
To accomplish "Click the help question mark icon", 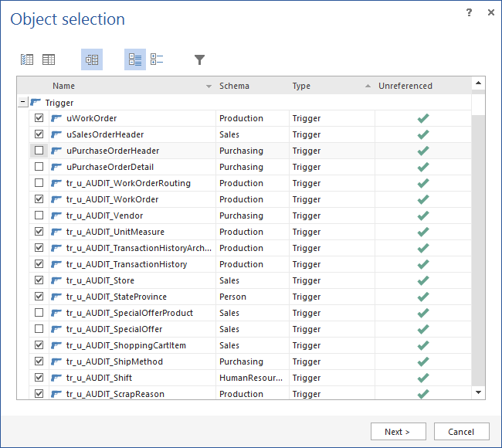I will click(x=470, y=12).
